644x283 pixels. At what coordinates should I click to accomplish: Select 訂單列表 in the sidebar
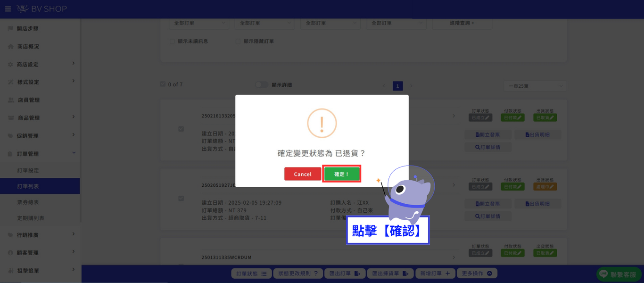[x=40, y=186]
